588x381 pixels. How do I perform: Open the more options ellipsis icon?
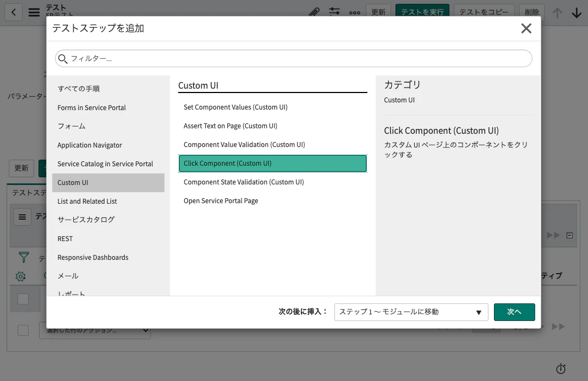click(355, 12)
